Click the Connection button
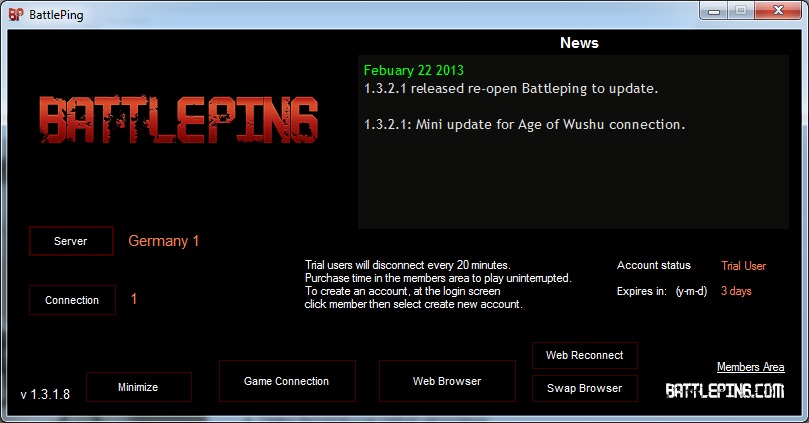 coord(72,300)
